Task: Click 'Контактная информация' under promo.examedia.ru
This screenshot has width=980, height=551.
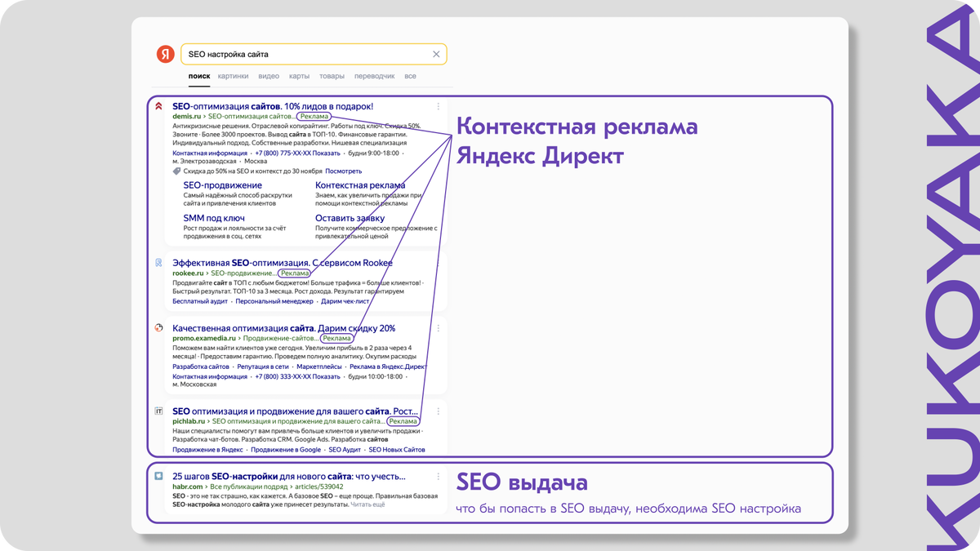Action: coord(210,377)
